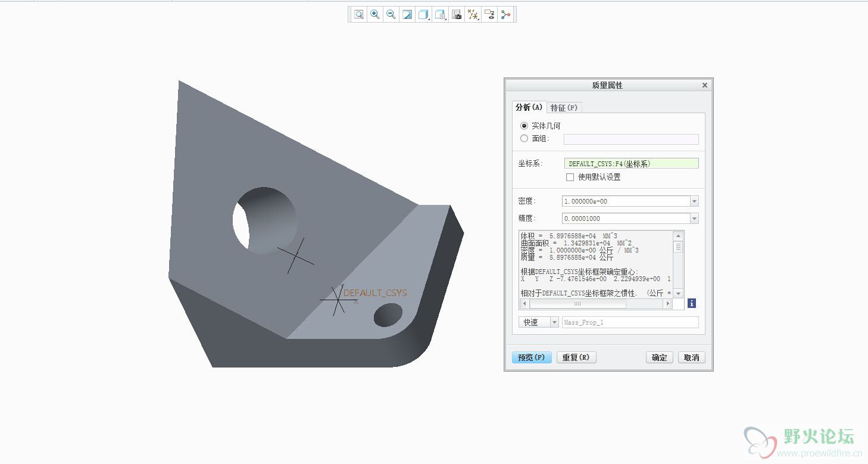Select the 面组 radio button
Viewport: 868px width, 464px height.
tap(524, 138)
